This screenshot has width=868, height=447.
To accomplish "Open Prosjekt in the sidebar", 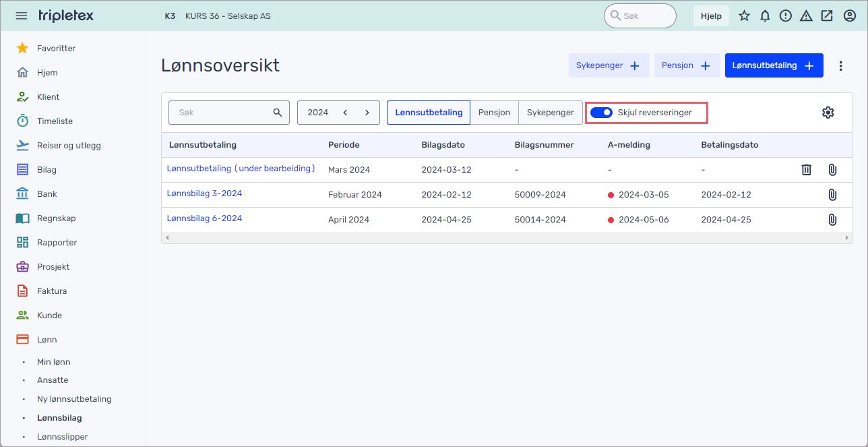I will point(43,267).
